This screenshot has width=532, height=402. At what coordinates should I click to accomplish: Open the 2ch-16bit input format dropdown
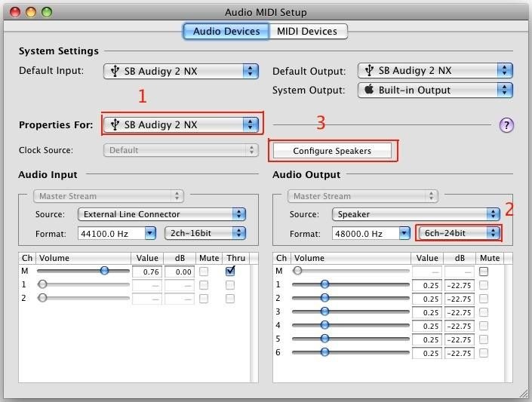point(205,233)
